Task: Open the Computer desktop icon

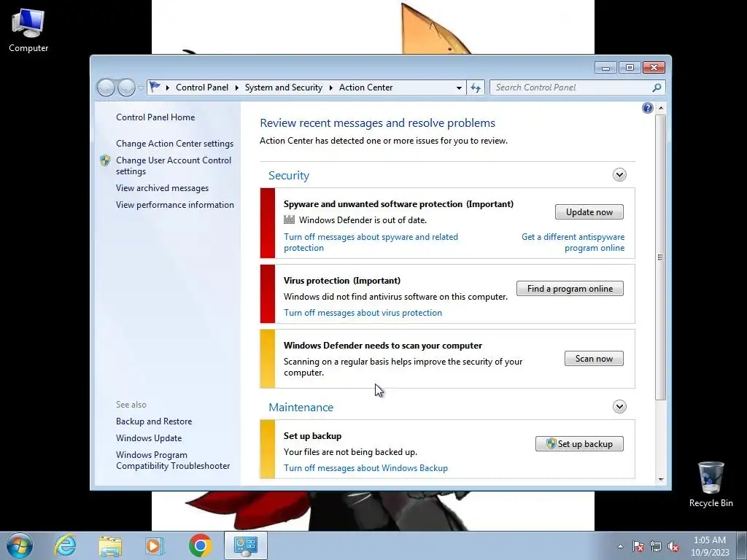Action: tap(28, 31)
